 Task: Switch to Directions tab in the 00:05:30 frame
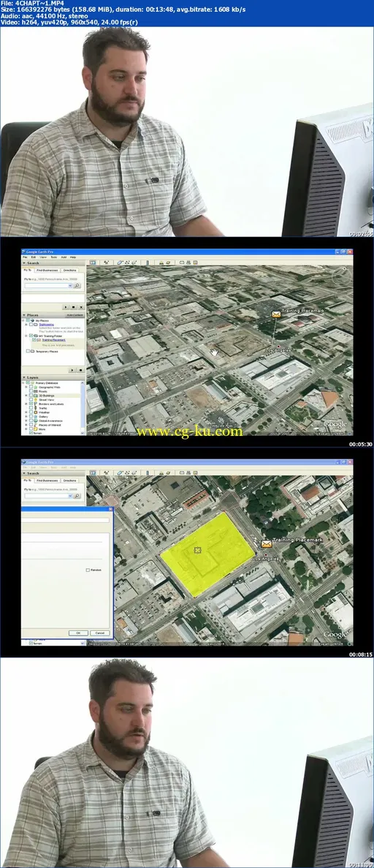pos(69,270)
